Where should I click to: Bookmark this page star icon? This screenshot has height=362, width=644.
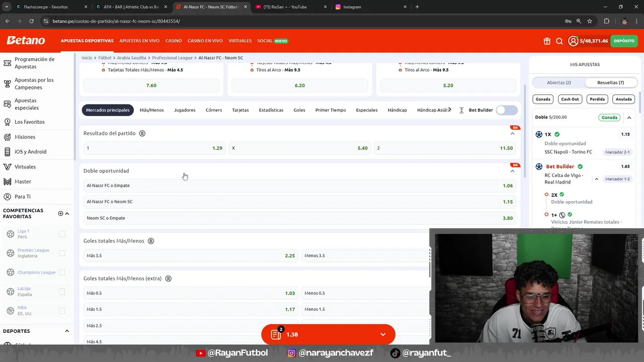point(590,21)
